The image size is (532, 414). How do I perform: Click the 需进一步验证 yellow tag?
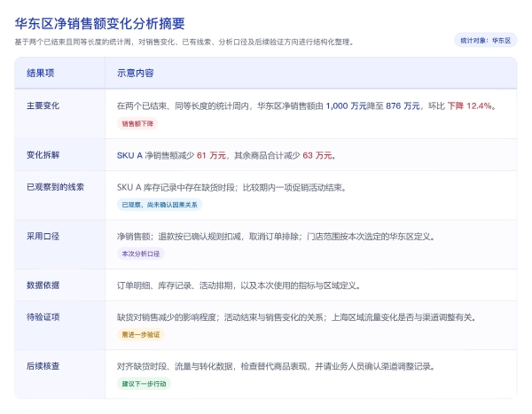pyautogui.click(x=140, y=334)
